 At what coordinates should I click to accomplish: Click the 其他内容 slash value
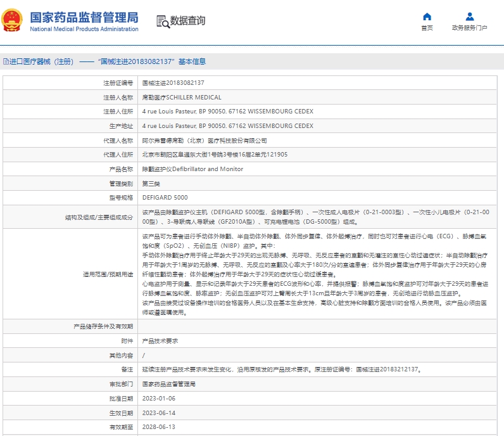click(144, 356)
